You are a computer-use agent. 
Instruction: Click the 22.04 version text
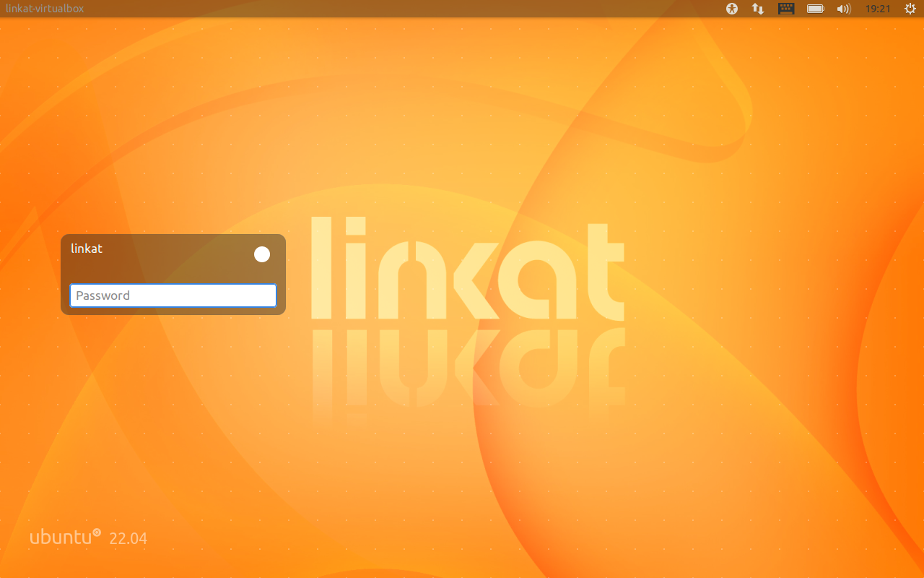128,538
